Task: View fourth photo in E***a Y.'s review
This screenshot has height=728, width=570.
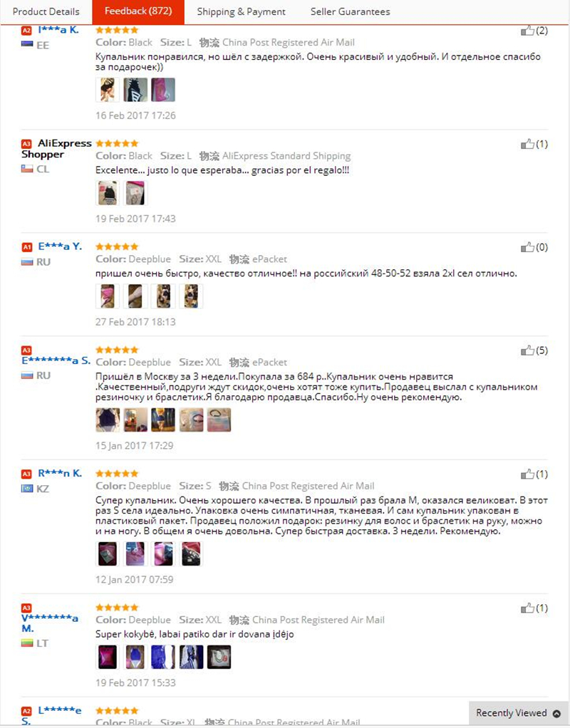Action: pyautogui.click(x=191, y=296)
